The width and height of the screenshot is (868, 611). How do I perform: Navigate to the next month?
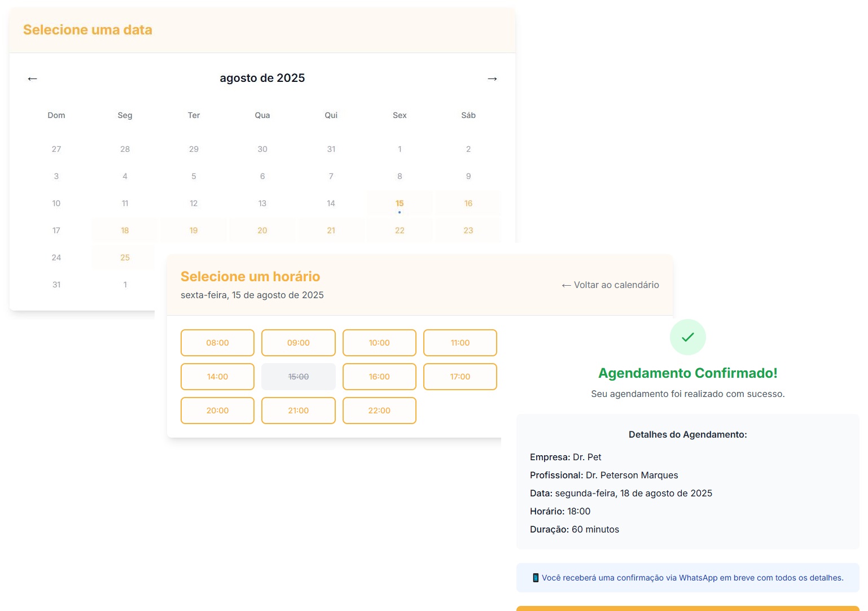pos(492,78)
